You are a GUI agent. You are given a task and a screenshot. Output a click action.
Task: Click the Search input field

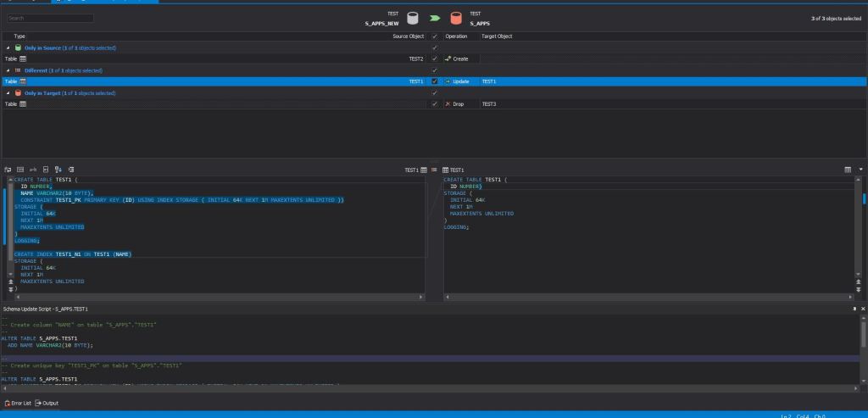tap(50, 18)
